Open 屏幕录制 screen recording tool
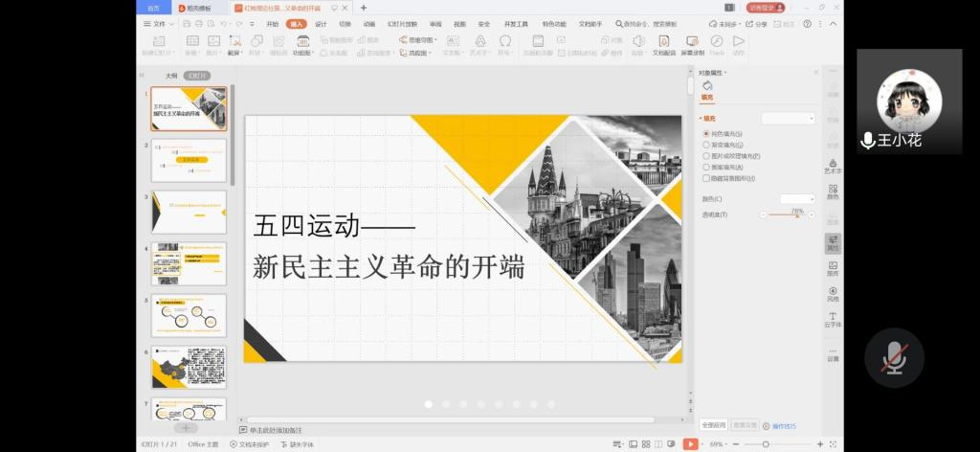Image resolution: width=980 pixels, height=452 pixels. point(692,45)
